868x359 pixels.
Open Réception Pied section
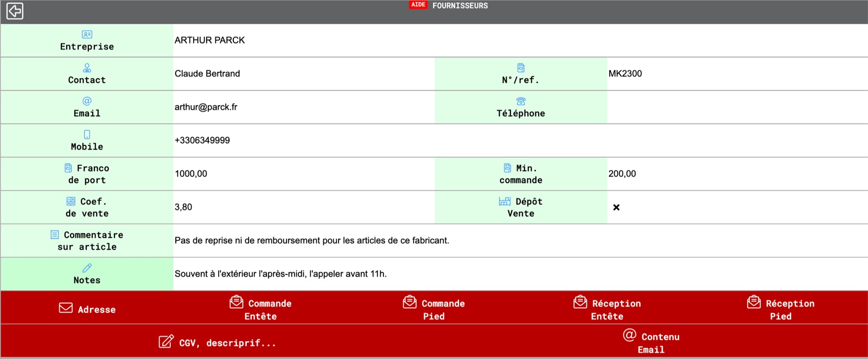click(781, 309)
